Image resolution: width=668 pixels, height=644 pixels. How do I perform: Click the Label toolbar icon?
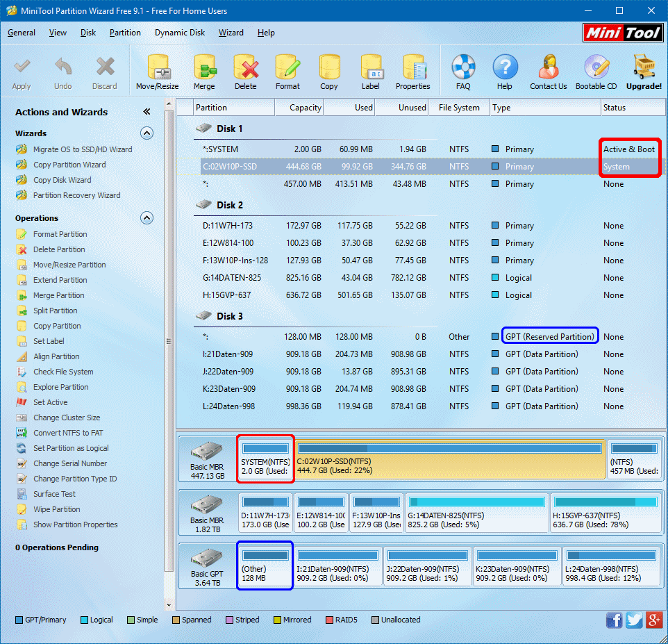370,68
